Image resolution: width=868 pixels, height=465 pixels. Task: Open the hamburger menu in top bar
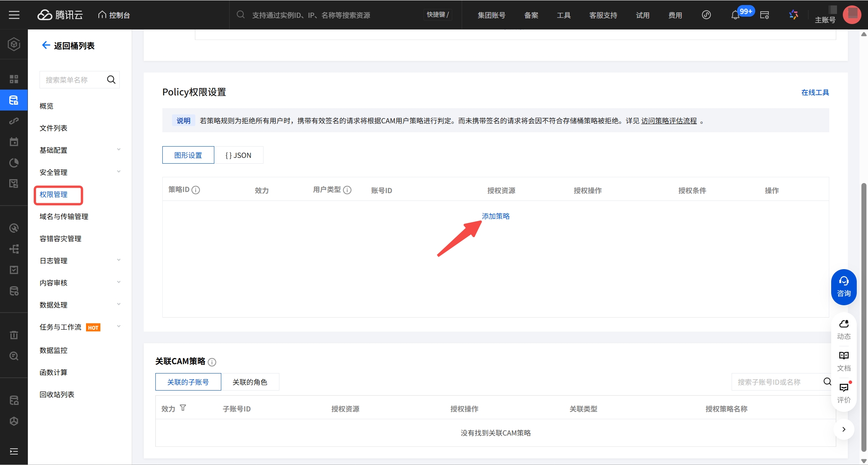tap(14, 15)
